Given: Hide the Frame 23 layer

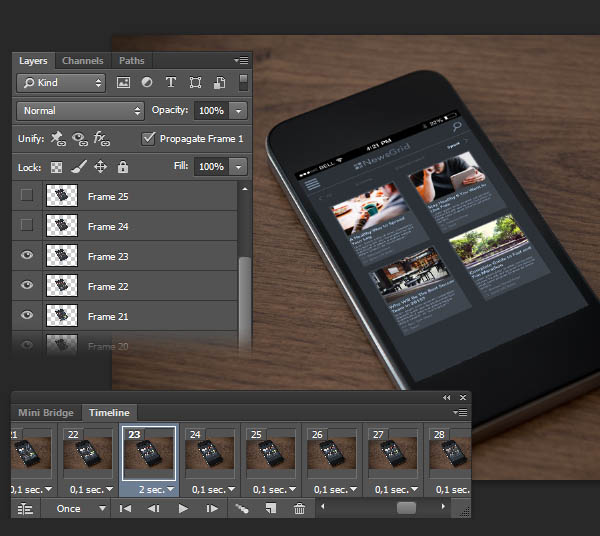Looking at the screenshot, I should click(x=27, y=257).
